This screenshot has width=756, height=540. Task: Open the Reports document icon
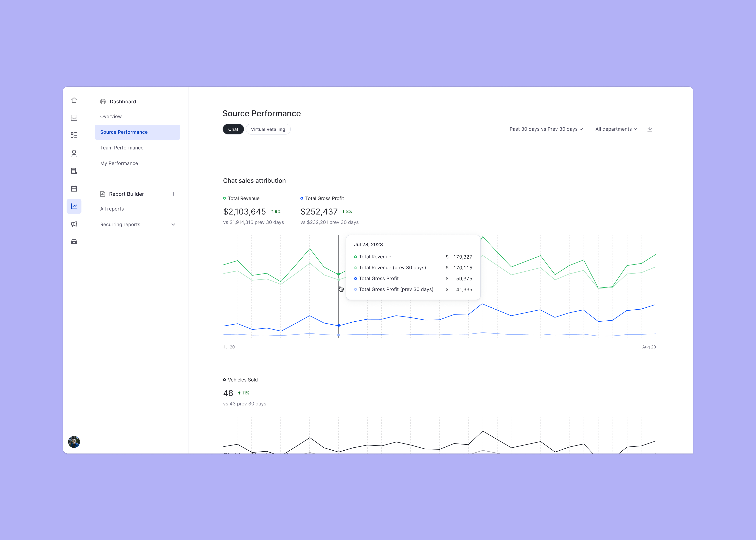[74, 171]
